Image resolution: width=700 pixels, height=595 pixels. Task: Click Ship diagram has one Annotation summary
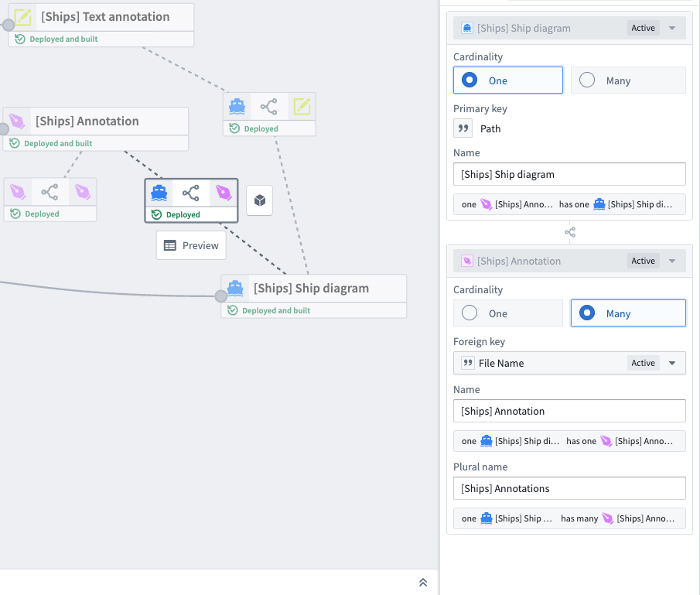(x=569, y=441)
